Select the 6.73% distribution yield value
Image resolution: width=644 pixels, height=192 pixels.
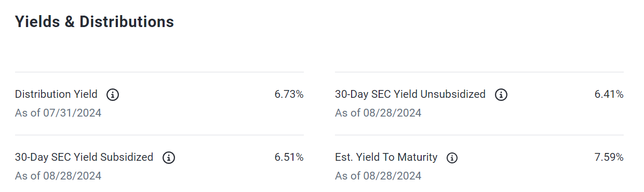click(x=289, y=95)
